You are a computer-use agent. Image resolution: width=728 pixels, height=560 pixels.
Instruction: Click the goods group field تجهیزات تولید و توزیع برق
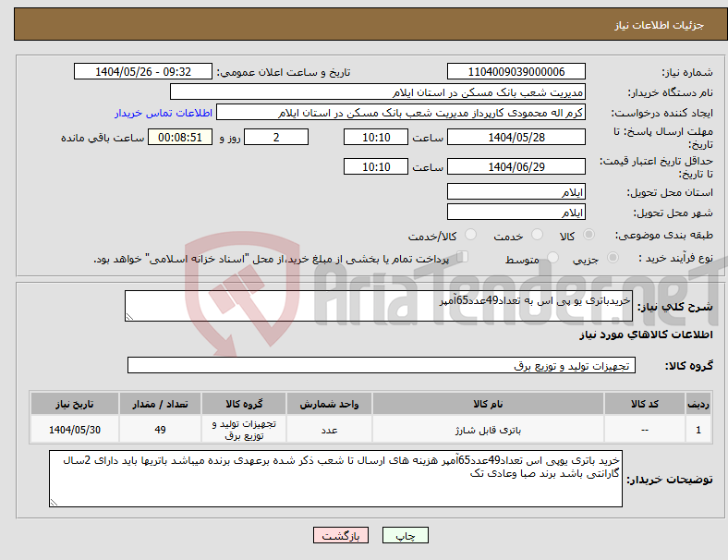point(382,365)
